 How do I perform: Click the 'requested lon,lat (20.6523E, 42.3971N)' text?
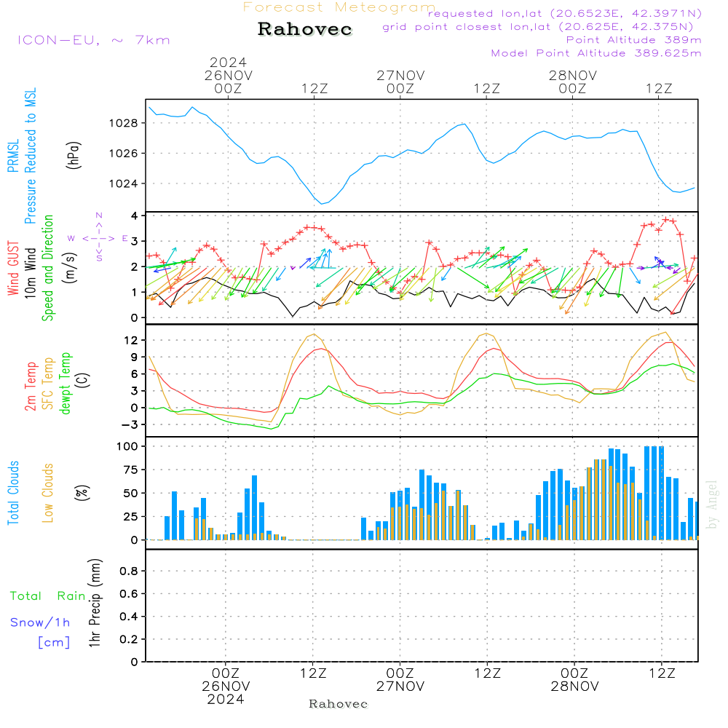[565, 13]
